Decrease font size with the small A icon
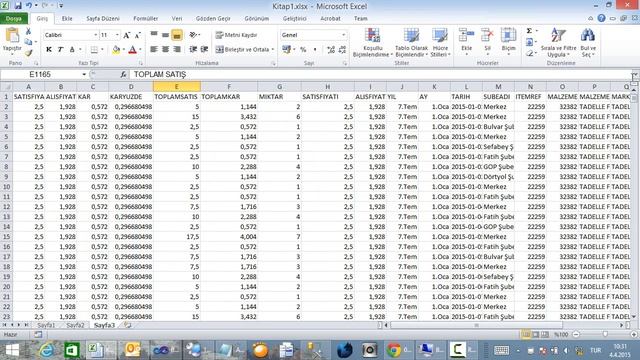Image resolution: width=640 pixels, height=360 pixels. click(x=138, y=35)
